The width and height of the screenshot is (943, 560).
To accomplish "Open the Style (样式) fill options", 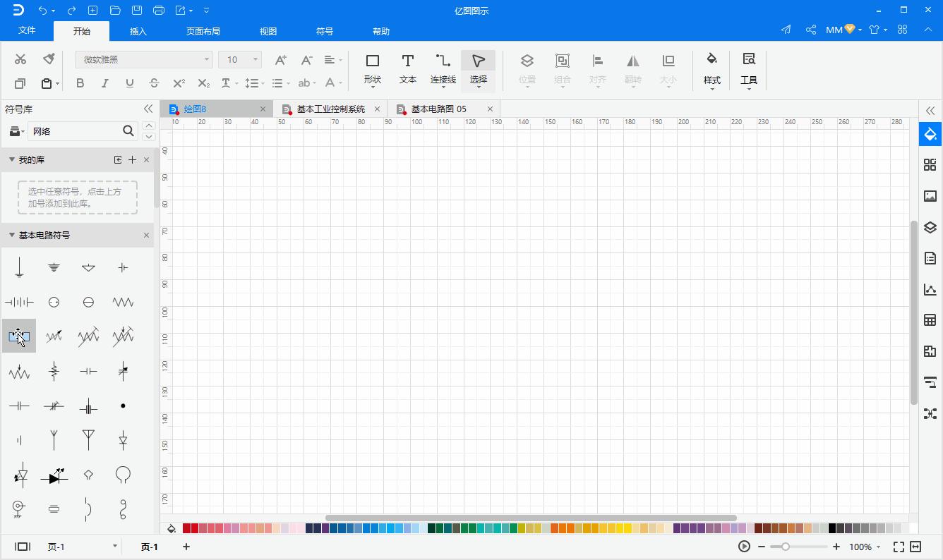I will click(712, 70).
